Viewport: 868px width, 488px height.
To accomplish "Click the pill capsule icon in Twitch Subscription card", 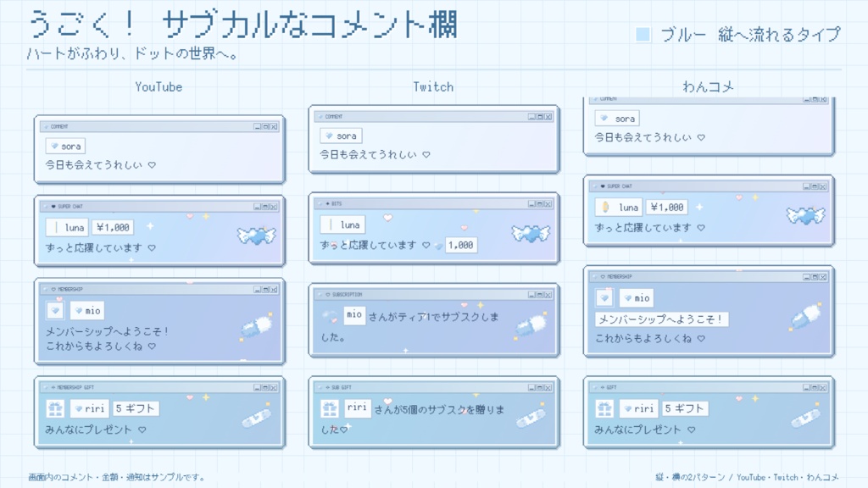I will pos(531,325).
